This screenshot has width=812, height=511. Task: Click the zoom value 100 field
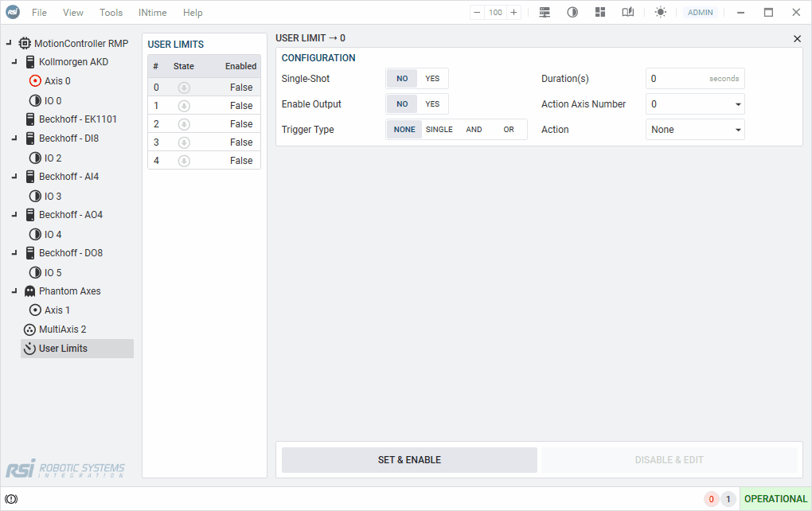[x=496, y=13]
